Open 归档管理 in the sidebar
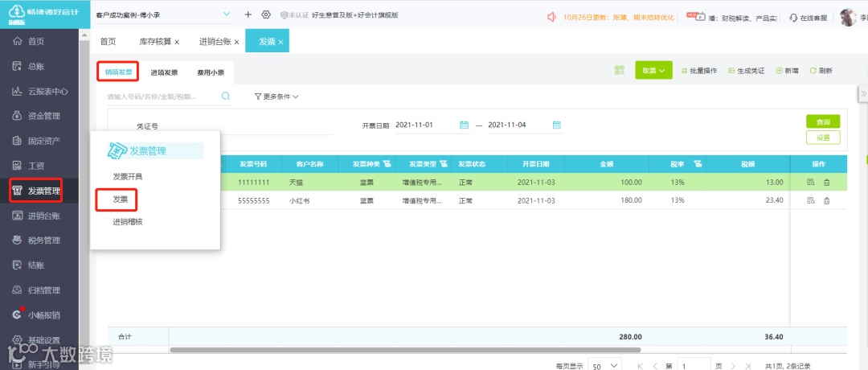 43,290
